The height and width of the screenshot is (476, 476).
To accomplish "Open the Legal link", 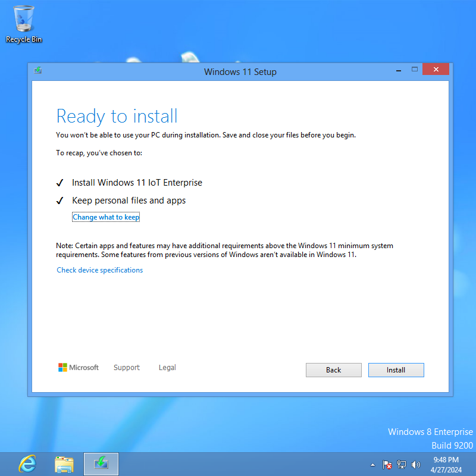I will pos(167,368).
